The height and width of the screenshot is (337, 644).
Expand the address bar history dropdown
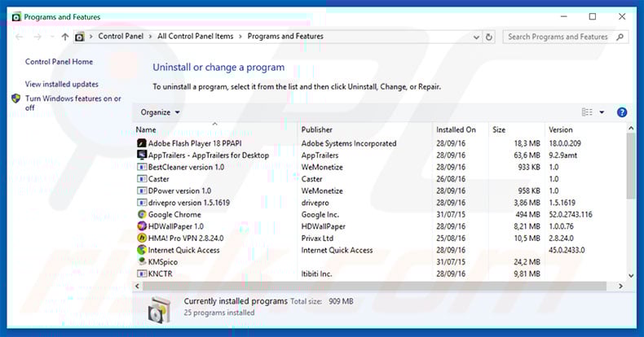pos(476,37)
